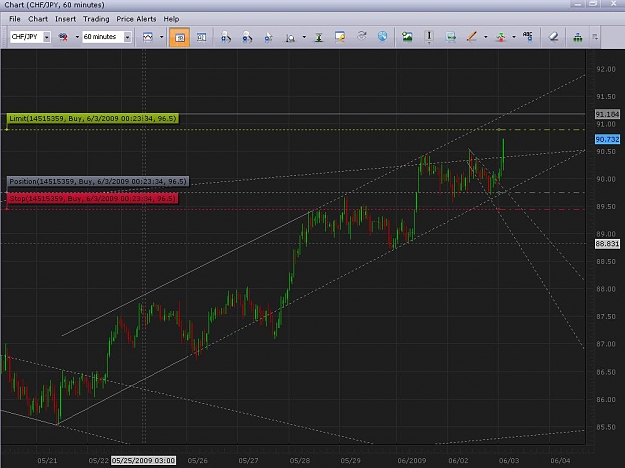Image resolution: width=625 pixels, height=468 pixels.
Task: Open the File menu
Action: click(x=14, y=19)
